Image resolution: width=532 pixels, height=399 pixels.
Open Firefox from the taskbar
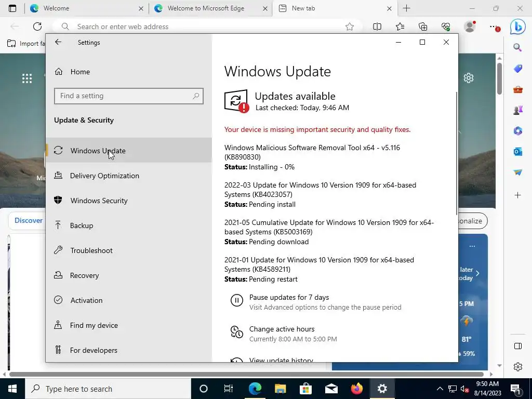pos(356,389)
